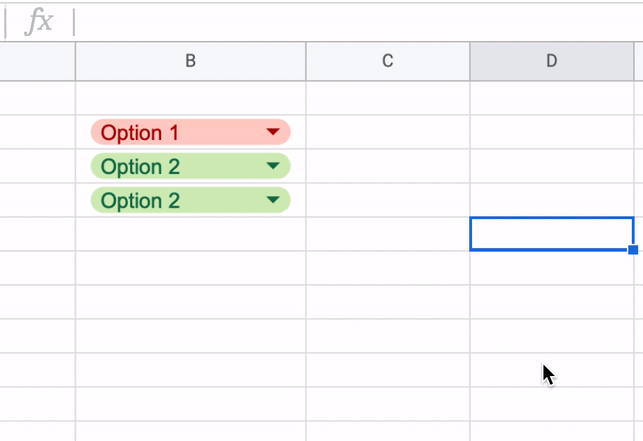Open the red Option 1 dropdown arrow
The height and width of the screenshot is (441, 643).
(x=273, y=132)
